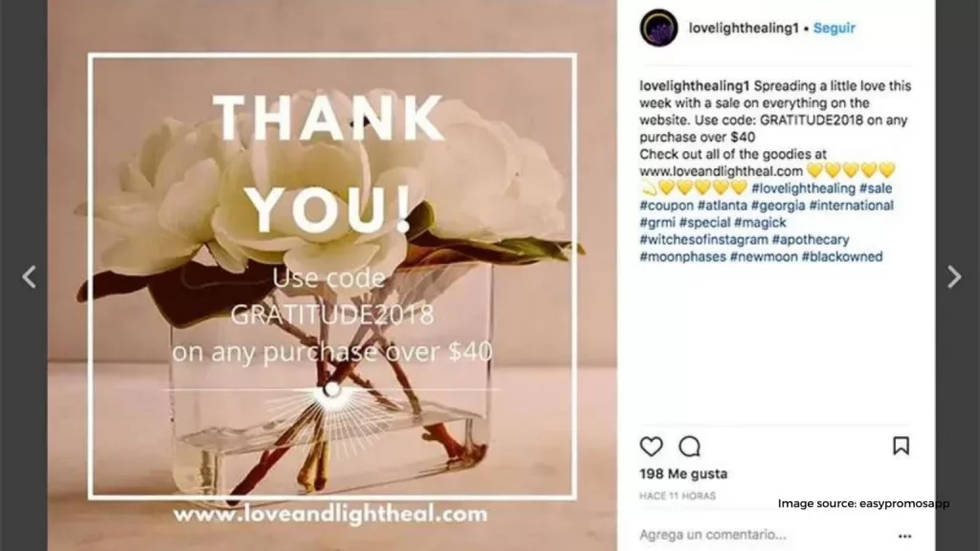980x551 pixels.
Task: Click the Agrega un comentario field
Action: click(x=712, y=535)
